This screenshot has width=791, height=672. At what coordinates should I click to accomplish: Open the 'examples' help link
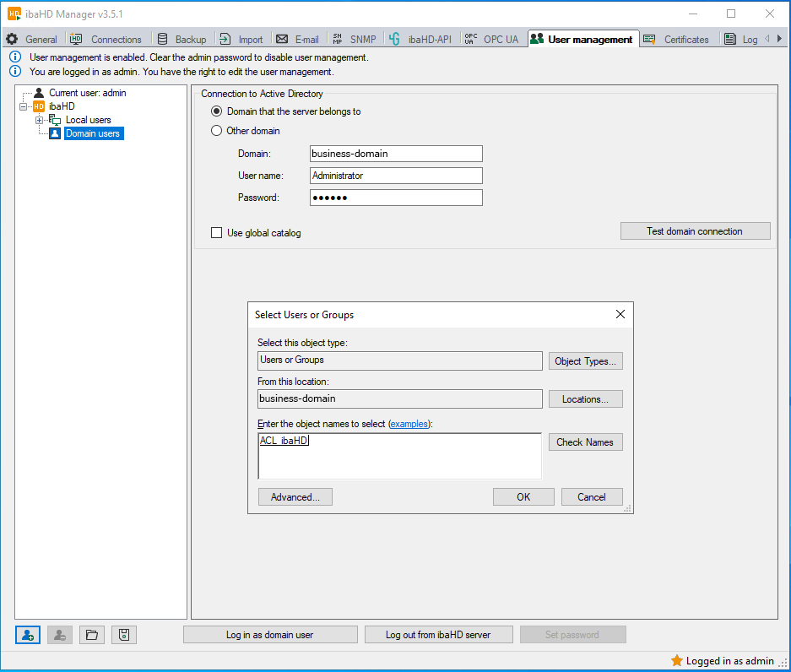(409, 424)
